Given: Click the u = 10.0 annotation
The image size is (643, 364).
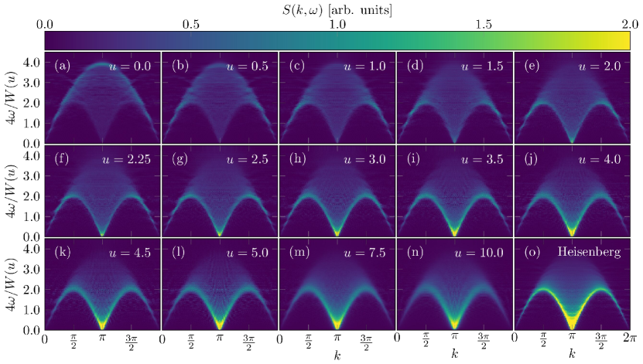Looking at the screenshot, I should tap(478, 252).
